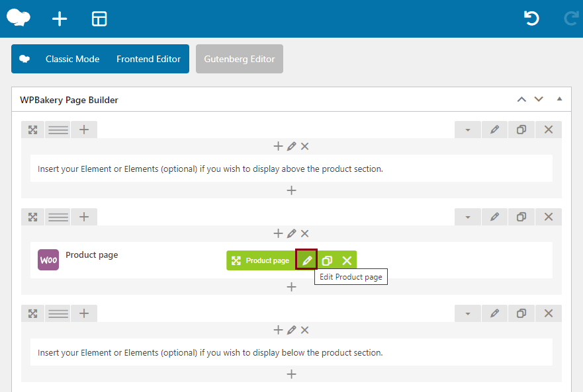Image resolution: width=583 pixels, height=392 pixels.
Task: Click the WPBakery cloud logo in top bar
Action: point(19,17)
